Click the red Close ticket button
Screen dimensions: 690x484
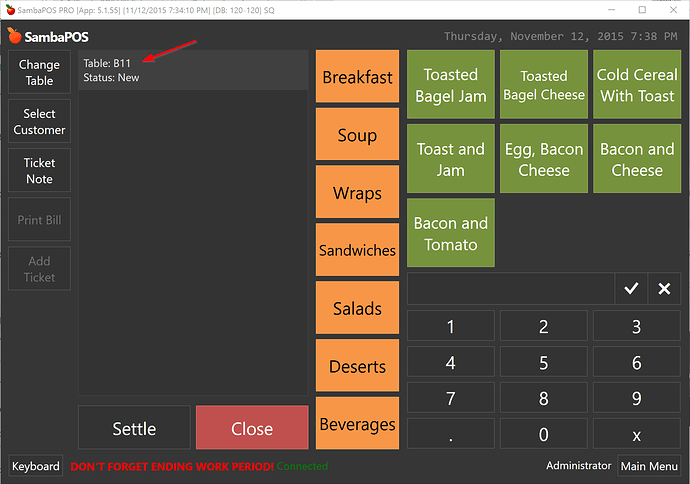pos(252,428)
